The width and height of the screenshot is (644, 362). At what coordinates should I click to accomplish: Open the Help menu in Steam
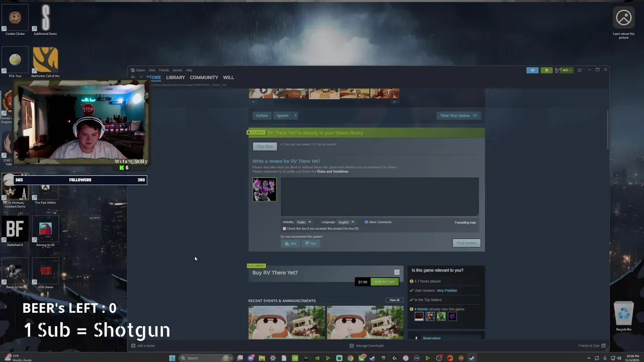point(189,70)
